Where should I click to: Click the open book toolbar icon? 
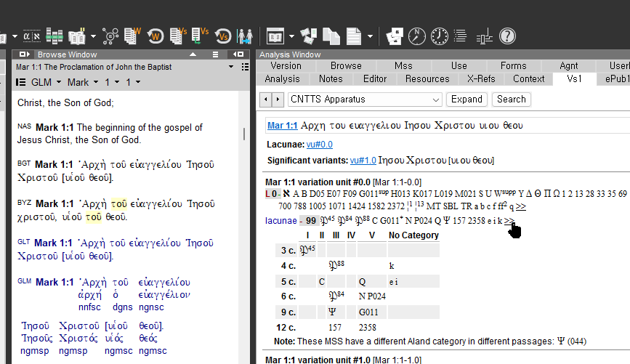(77, 36)
